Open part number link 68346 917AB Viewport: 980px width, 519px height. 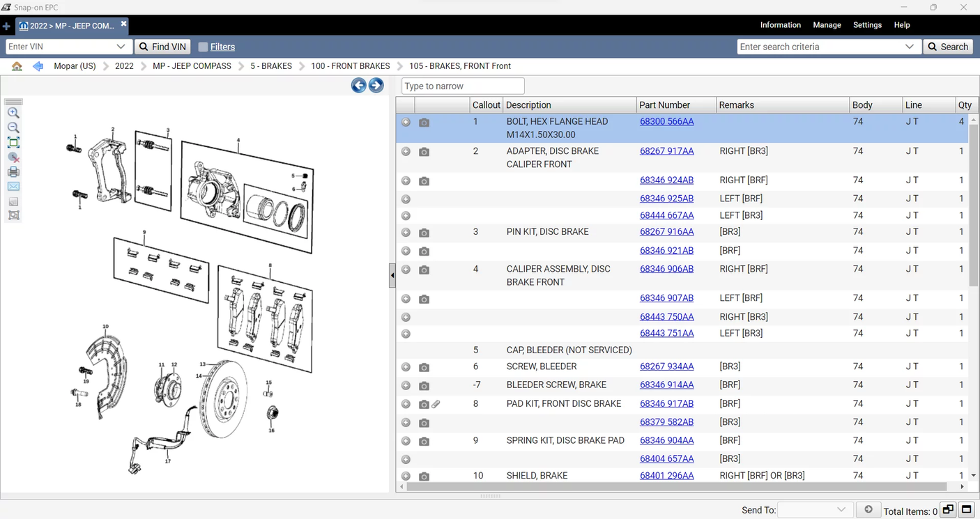666,404
